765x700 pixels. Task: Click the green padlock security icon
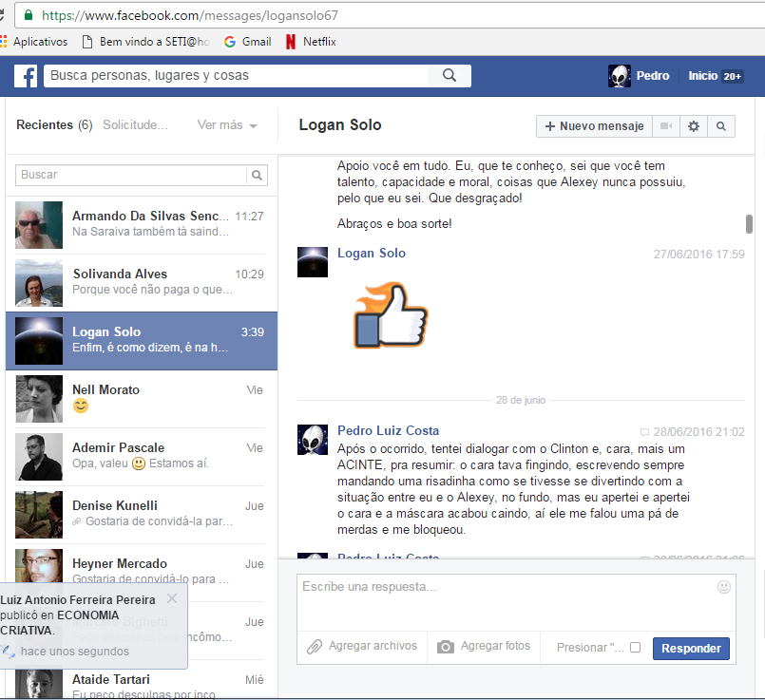(29, 15)
